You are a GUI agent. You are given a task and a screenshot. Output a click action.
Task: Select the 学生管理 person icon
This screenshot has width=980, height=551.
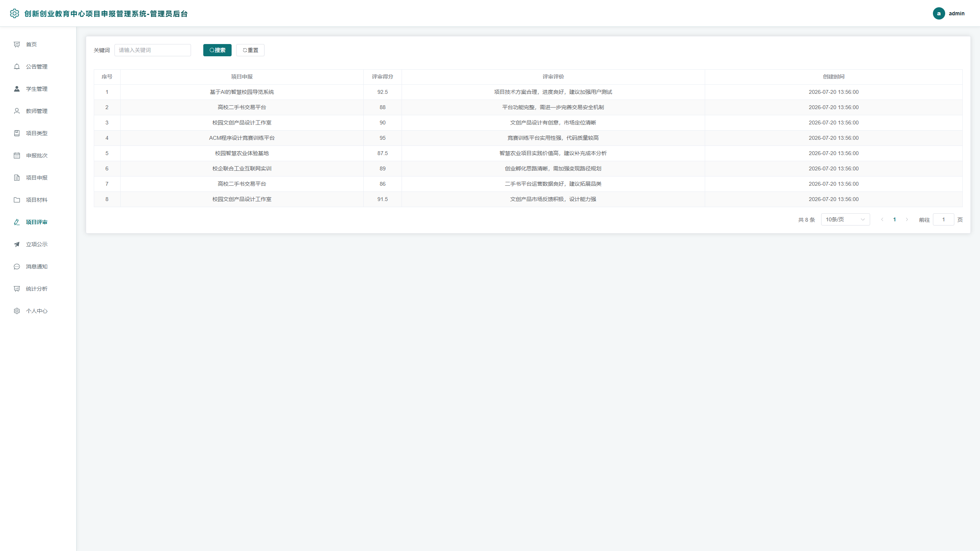(x=17, y=89)
